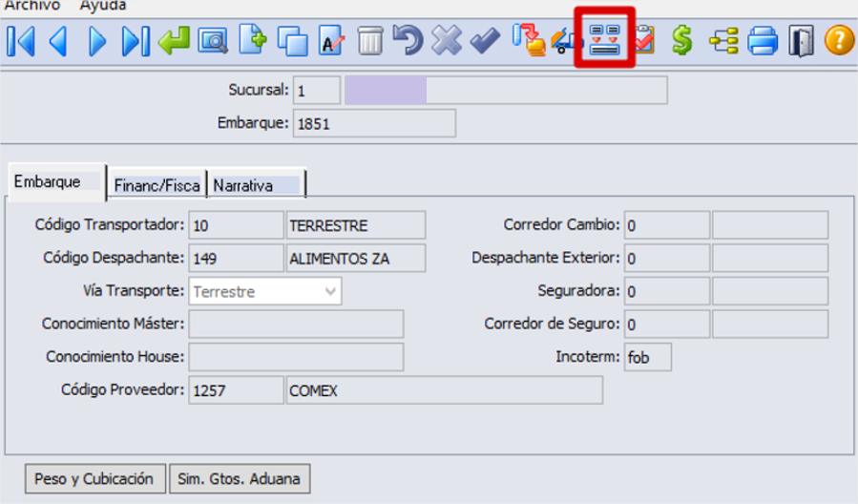Click the Embarque number field
The image size is (858, 504).
374,123
